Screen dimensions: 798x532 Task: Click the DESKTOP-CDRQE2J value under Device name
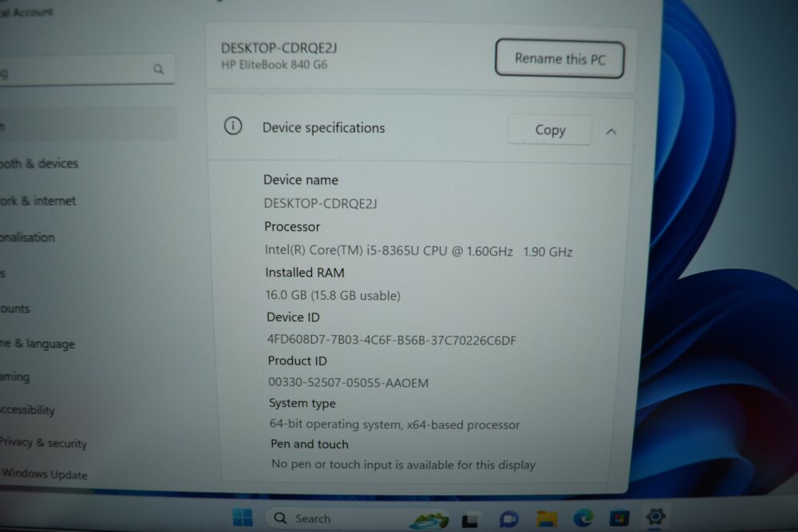320,203
